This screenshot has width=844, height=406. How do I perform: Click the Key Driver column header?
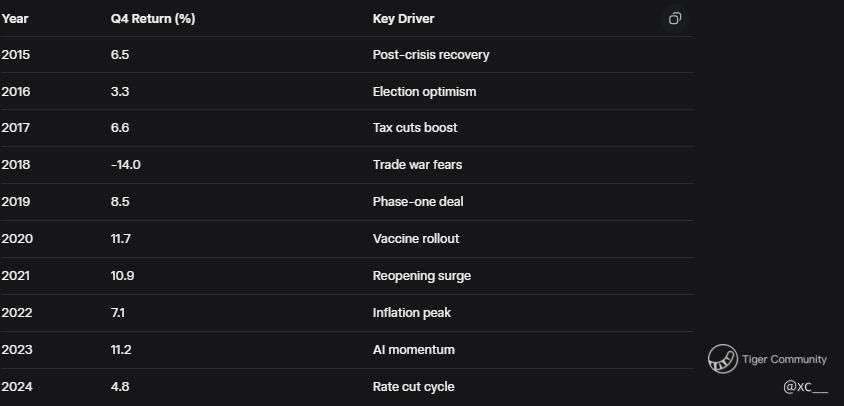[x=403, y=19]
